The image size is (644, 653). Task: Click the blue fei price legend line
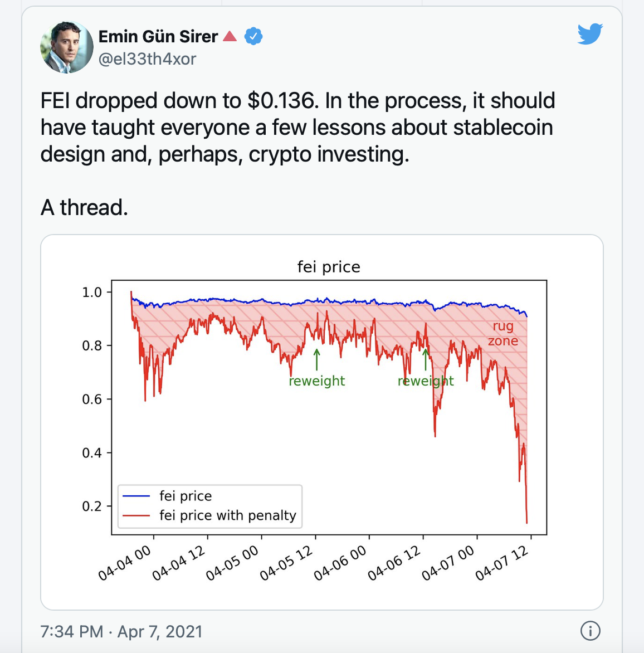pyautogui.click(x=136, y=496)
